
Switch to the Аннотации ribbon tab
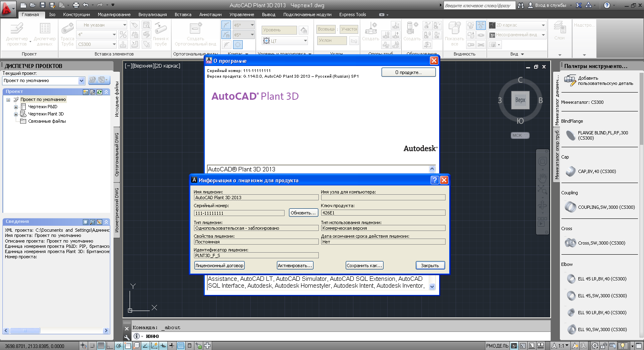click(x=211, y=14)
